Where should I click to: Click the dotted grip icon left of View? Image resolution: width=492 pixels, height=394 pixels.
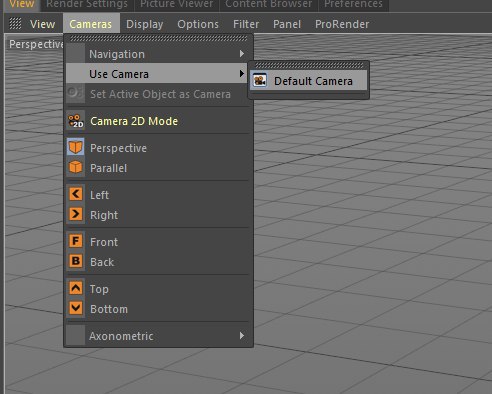point(15,23)
